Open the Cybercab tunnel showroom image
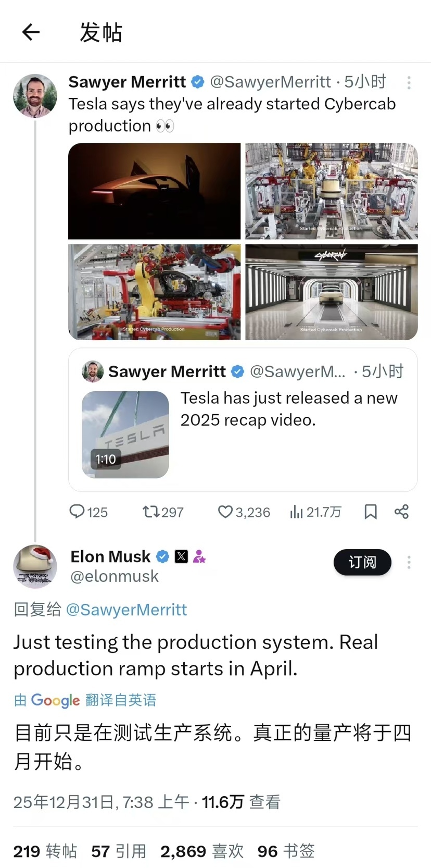The width and height of the screenshot is (431, 868). click(x=332, y=292)
